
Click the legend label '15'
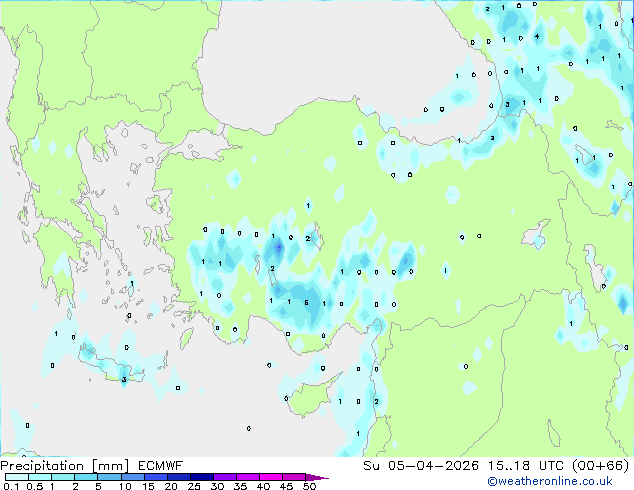click(x=148, y=486)
